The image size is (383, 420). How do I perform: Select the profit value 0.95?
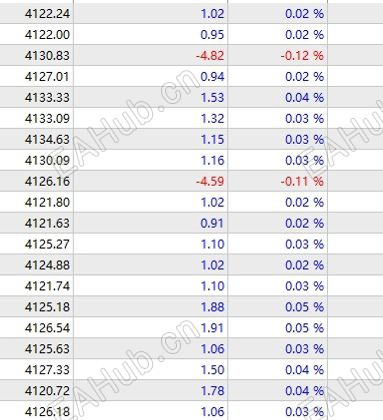click(x=212, y=35)
